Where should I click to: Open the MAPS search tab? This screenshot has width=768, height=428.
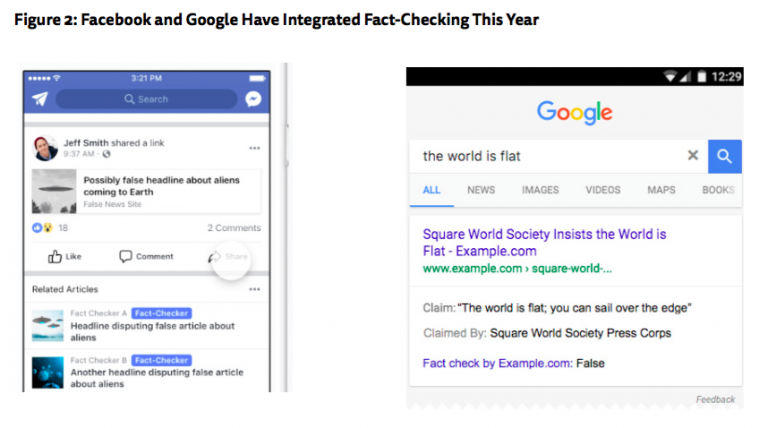click(x=661, y=190)
